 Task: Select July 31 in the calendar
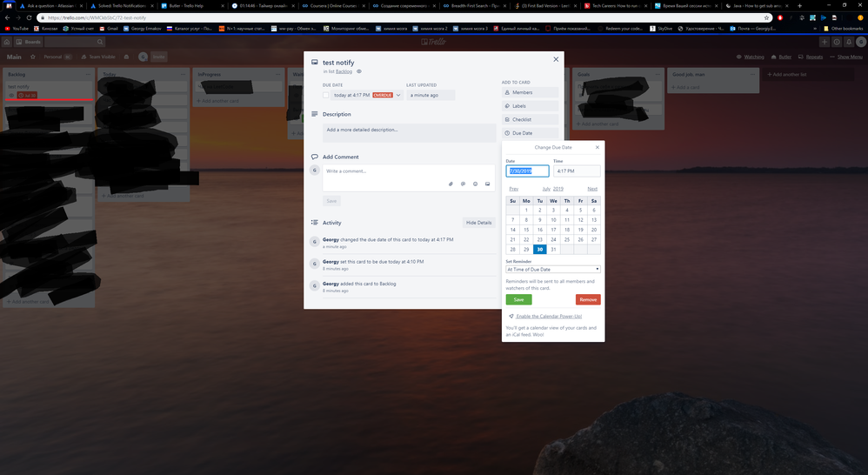(553, 249)
